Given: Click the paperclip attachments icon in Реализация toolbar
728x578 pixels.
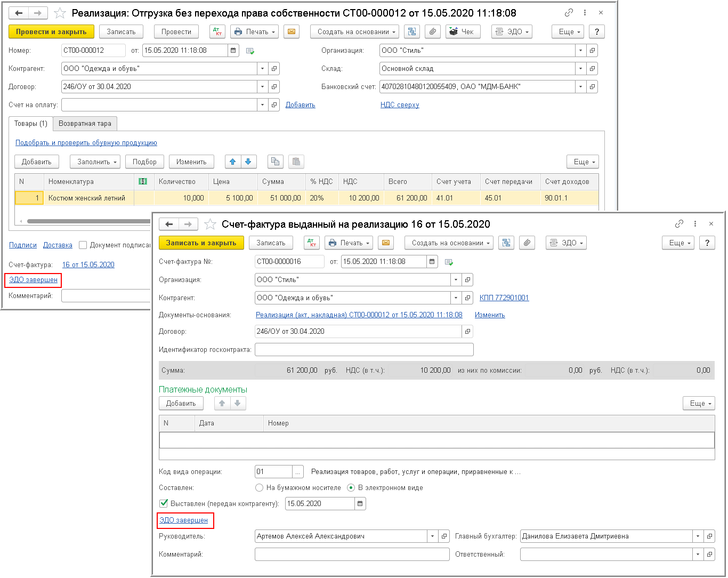Looking at the screenshot, I should tap(433, 32).
